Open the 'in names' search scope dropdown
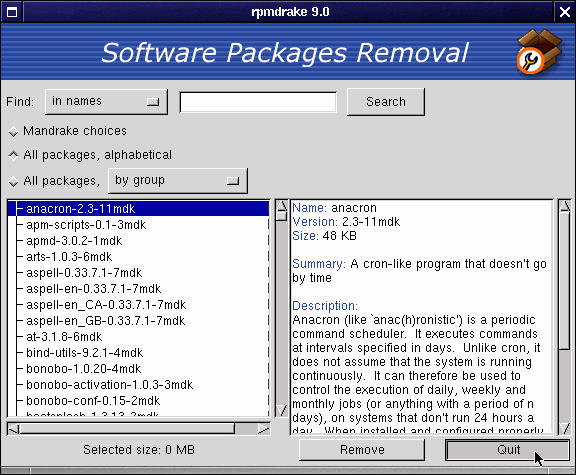The height and width of the screenshot is (475, 576). 106,102
